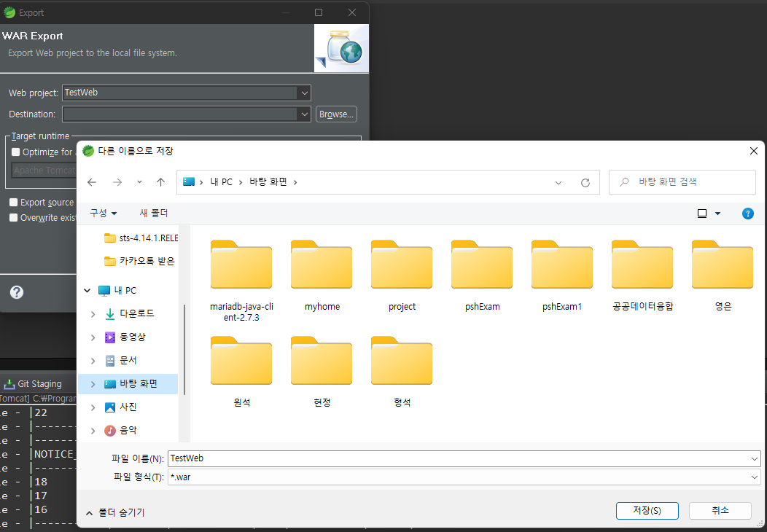This screenshot has width=767, height=532.
Task: Select the 공공데이터융합 folder
Action: [x=643, y=276]
